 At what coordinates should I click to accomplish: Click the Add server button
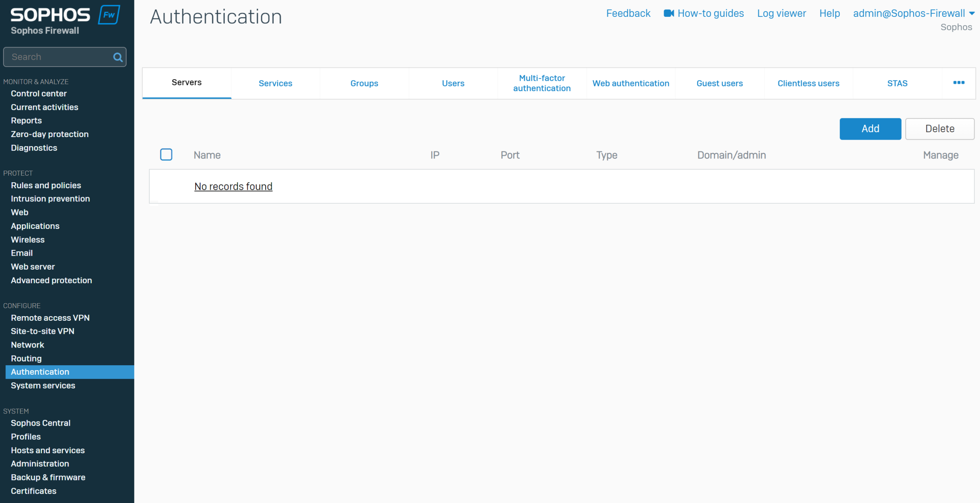[870, 129]
